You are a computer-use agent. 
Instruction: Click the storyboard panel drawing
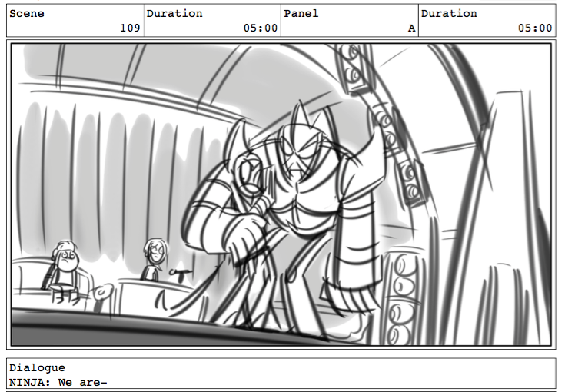tap(281, 194)
